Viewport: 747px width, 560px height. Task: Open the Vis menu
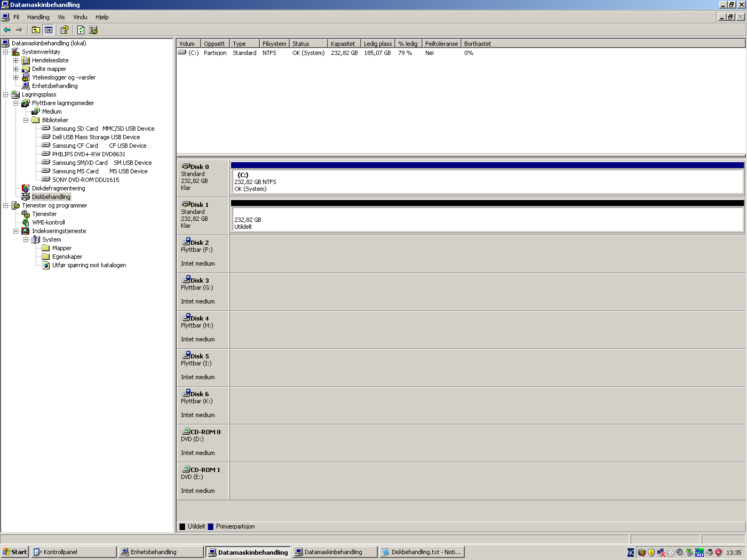[61, 17]
